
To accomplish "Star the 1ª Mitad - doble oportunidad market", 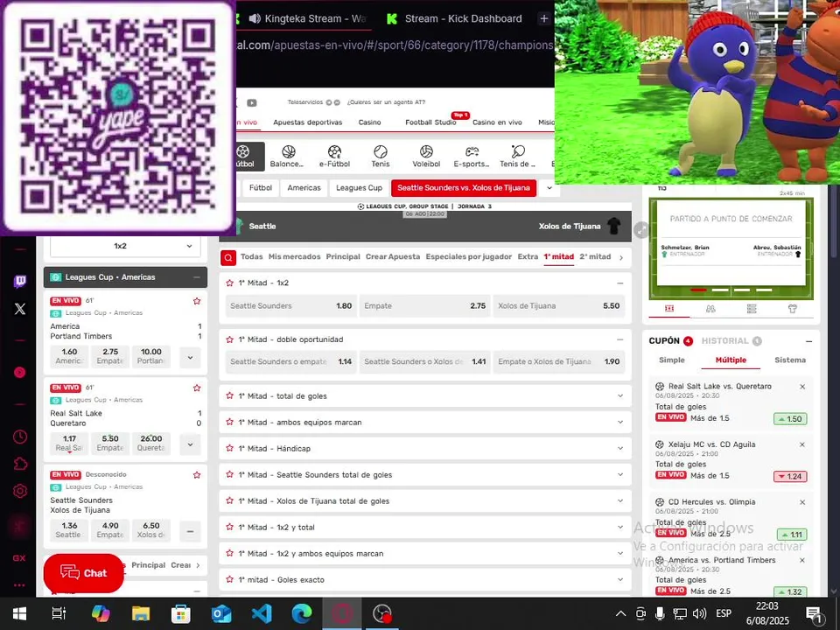I will tap(230, 339).
